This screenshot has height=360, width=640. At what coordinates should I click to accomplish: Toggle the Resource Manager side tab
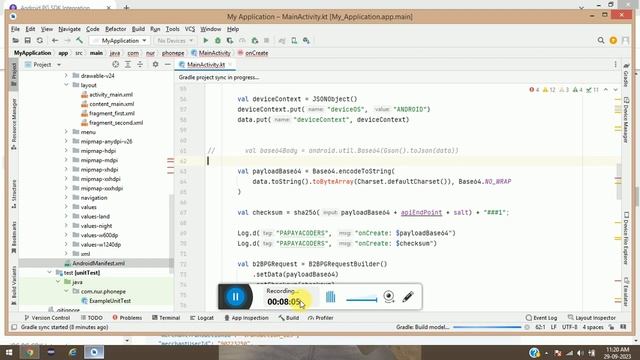click(x=13, y=124)
